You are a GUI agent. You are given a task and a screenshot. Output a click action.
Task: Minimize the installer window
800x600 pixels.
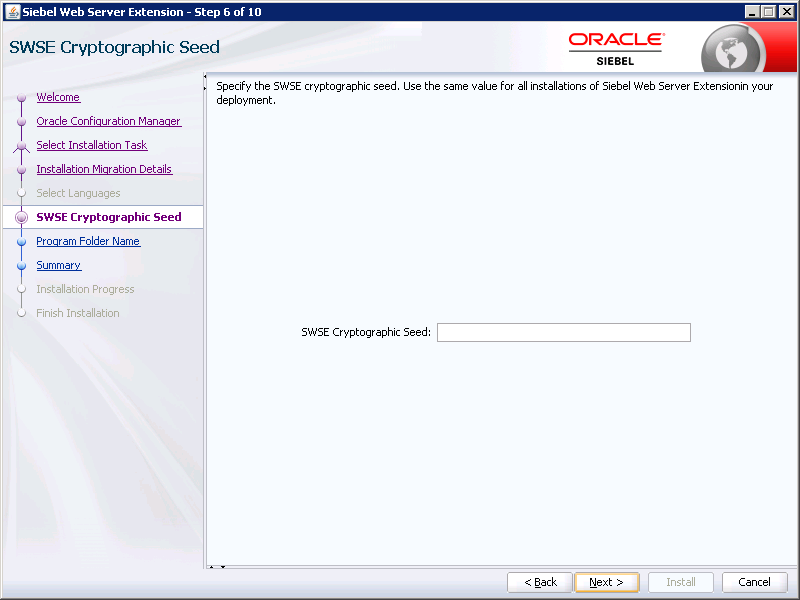click(x=752, y=12)
